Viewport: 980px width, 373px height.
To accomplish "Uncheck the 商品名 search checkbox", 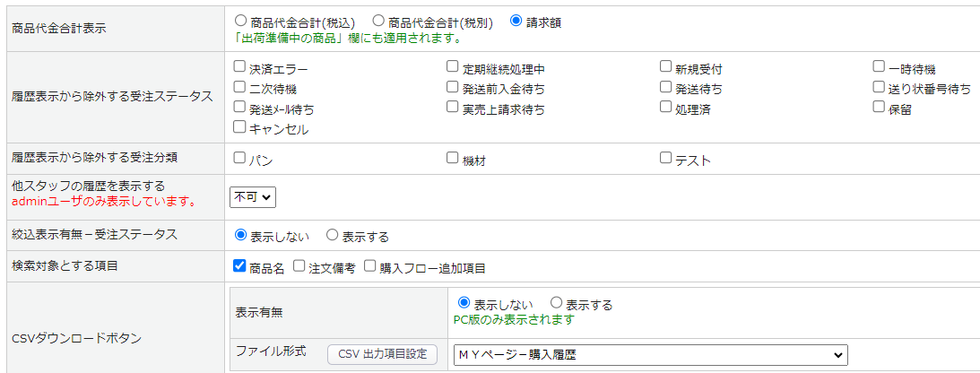I will (x=239, y=265).
